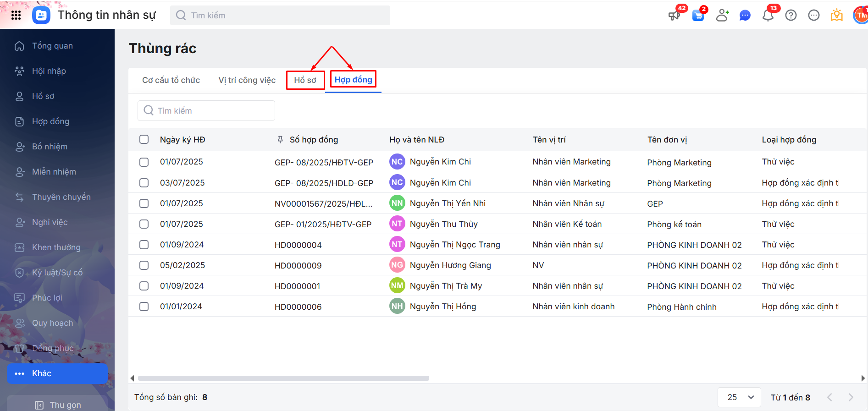Open the chat messages icon

pos(745,16)
